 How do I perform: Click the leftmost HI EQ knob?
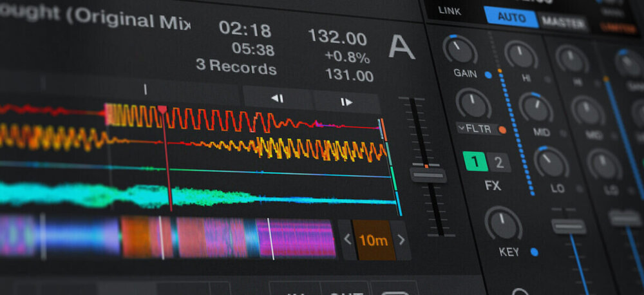point(521,55)
